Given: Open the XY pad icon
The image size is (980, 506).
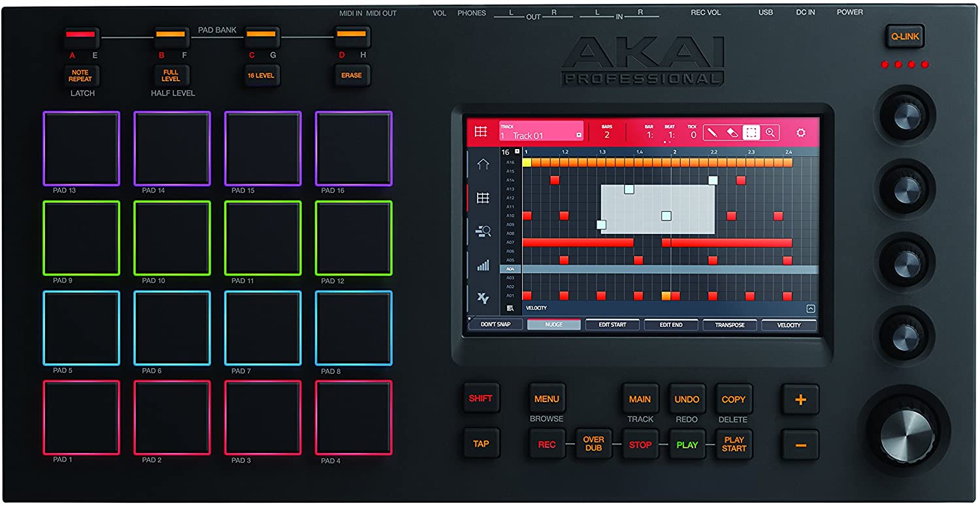Looking at the screenshot, I should [x=483, y=298].
